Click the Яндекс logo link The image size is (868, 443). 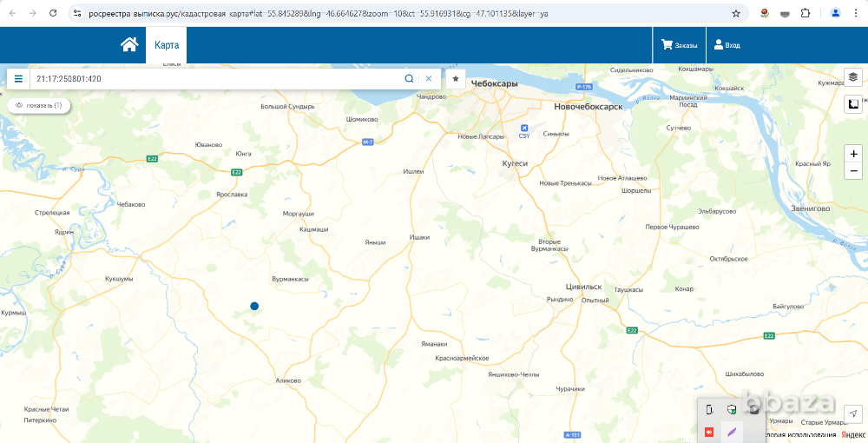click(x=852, y=434)
